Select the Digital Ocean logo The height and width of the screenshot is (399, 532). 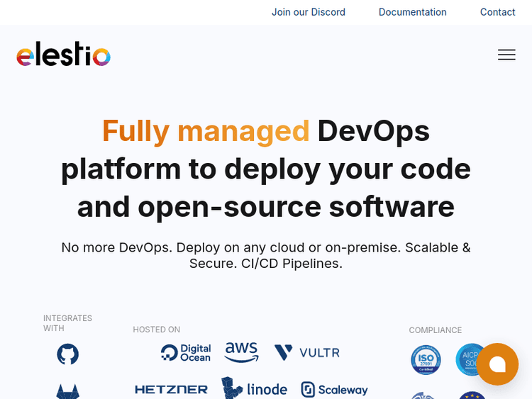point(186,352)
